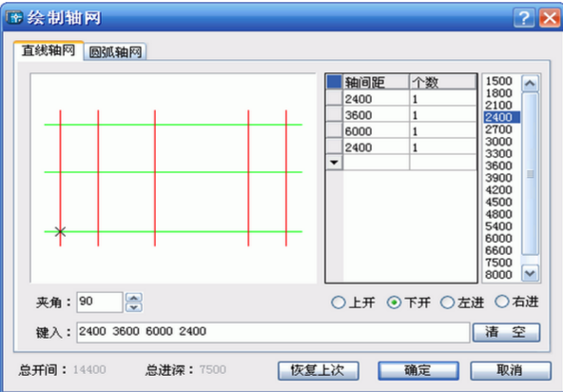Switch to the 圆弧轴网 tab
The image size is (563, 392).
pos(115,52)
